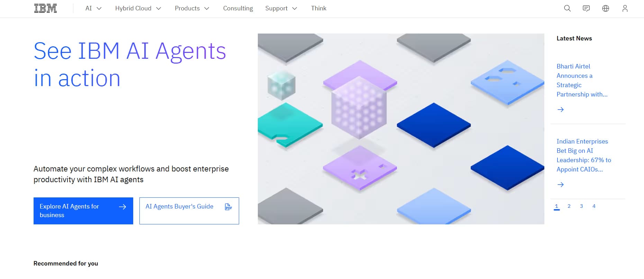
Task: Click the Latest News heading
Action: click(x=574, y=38)
